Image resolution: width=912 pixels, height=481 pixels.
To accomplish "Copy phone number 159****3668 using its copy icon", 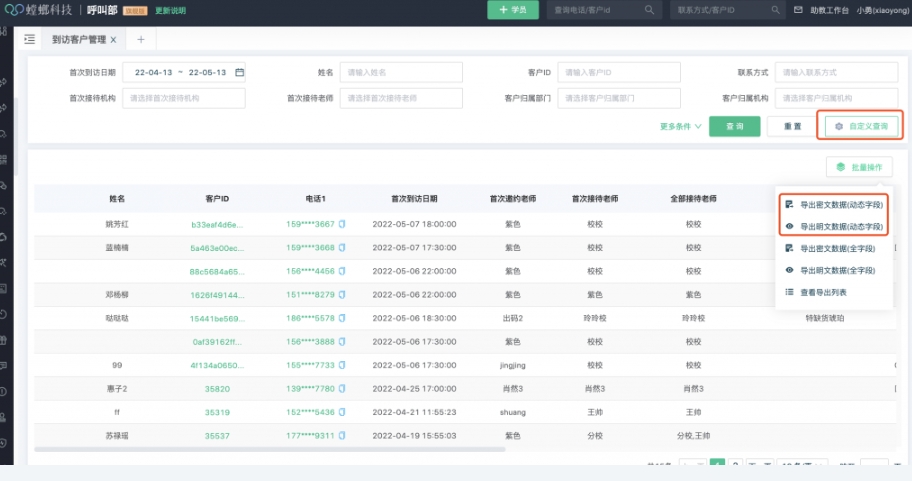I will (x=342, y=247).
